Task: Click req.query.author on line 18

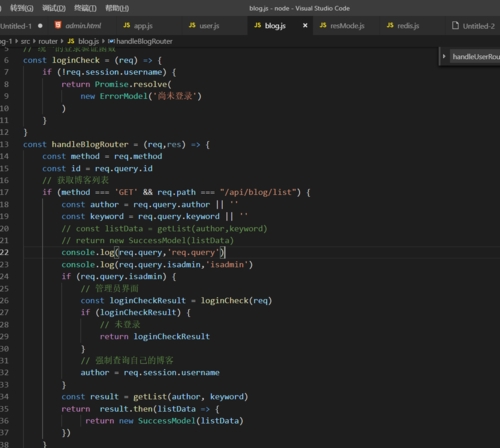Action: pyautogui.click(x=172, y=205)
